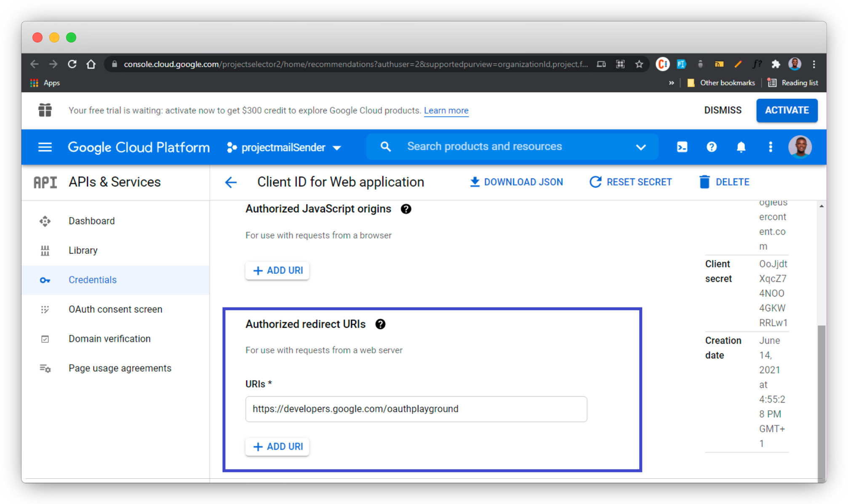Open the Google account avatar in blue header
This screenshot has height=504, width=848.
click(x=800, y=147)
